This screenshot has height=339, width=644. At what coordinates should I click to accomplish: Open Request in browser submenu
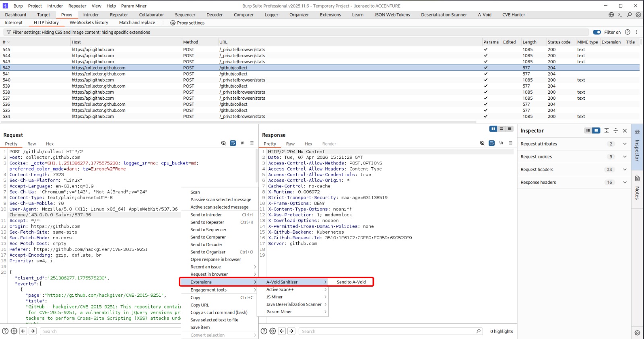[219, 274]
